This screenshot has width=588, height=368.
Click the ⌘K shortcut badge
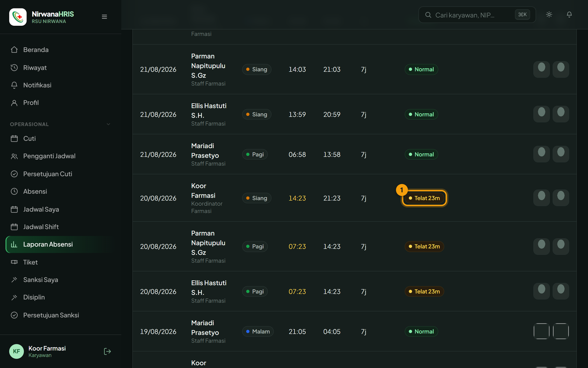click(522, 15)
